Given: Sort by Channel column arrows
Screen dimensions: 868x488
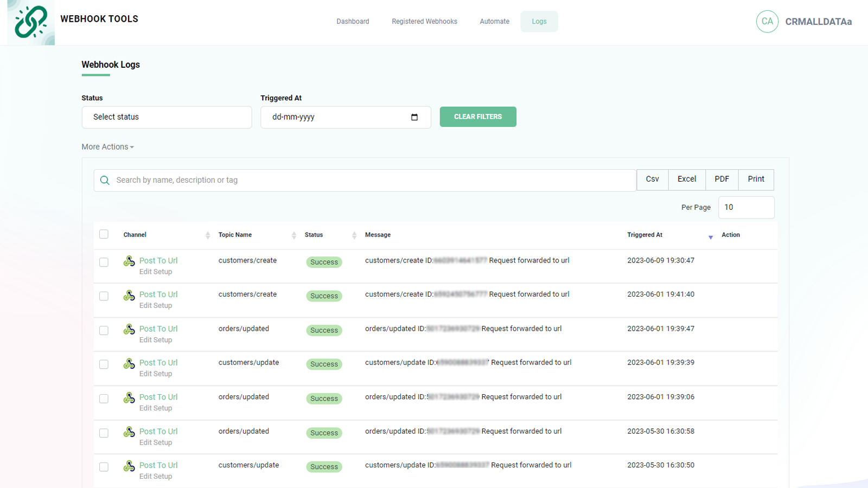Looking at the screenshot, I should 208,235.
